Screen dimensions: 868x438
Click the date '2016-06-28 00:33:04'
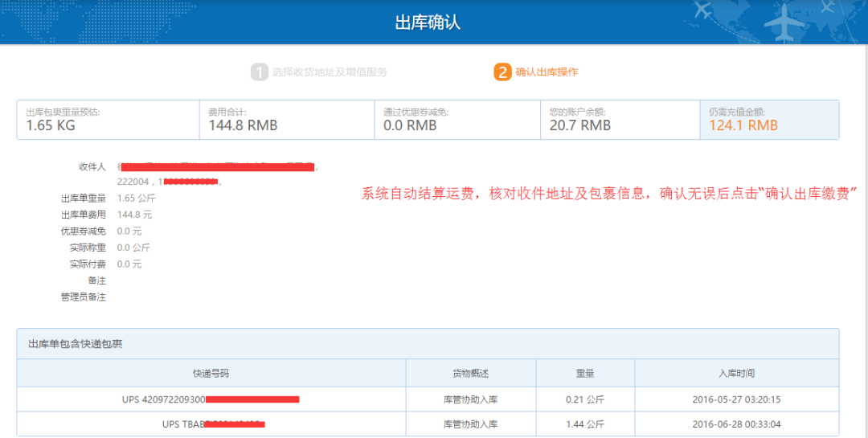737,424
